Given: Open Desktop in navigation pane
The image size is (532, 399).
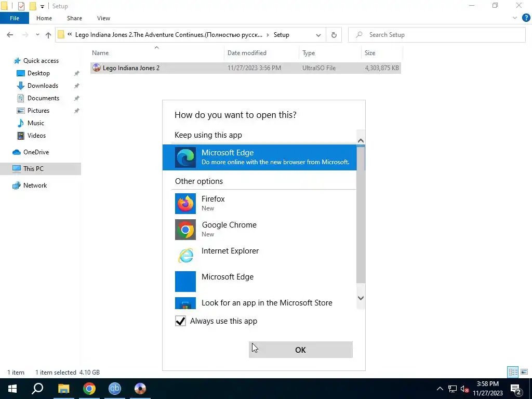Looking at the screenshot, I should pos(38,73).
